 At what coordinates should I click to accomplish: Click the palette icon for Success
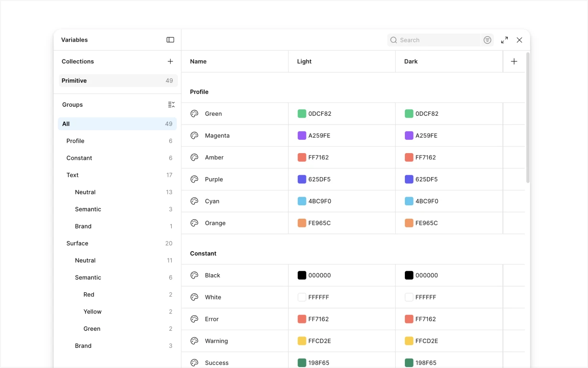point(194,363)
